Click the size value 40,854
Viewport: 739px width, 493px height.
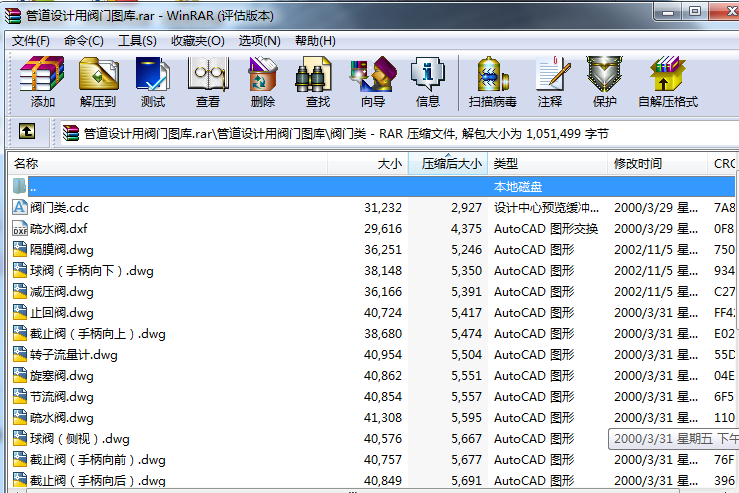(383, 396)
